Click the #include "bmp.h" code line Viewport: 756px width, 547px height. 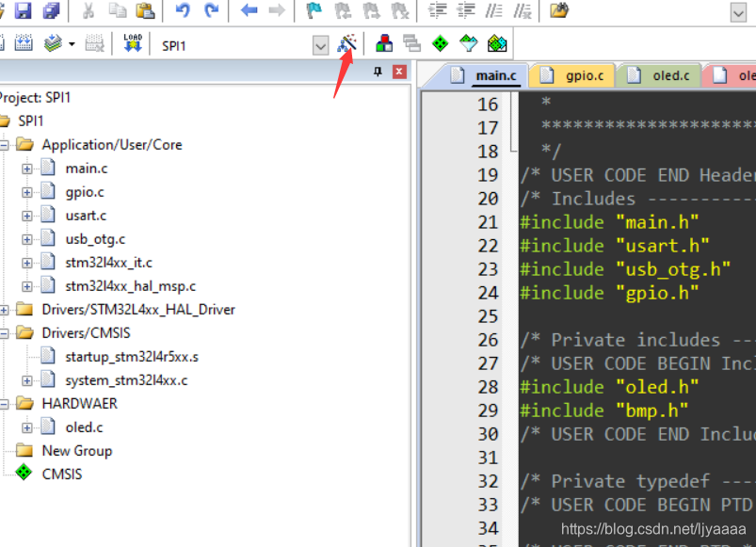pyautogui.click(x=603, y=410)
